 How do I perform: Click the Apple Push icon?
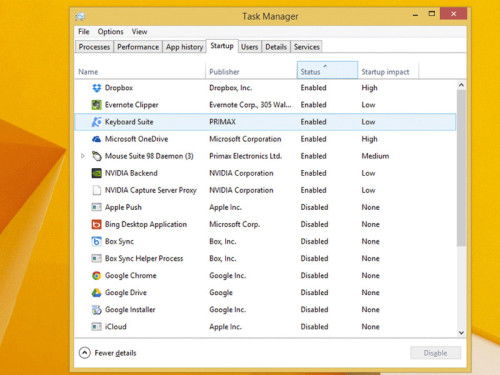pos(96,207)
